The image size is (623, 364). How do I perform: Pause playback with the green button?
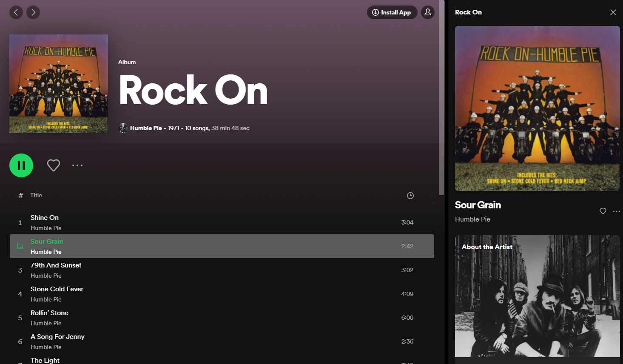click(21, 165)
